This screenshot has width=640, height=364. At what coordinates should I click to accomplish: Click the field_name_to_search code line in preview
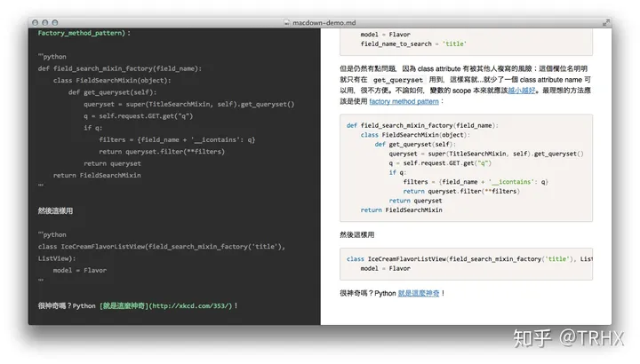click(x=413, y=44)
